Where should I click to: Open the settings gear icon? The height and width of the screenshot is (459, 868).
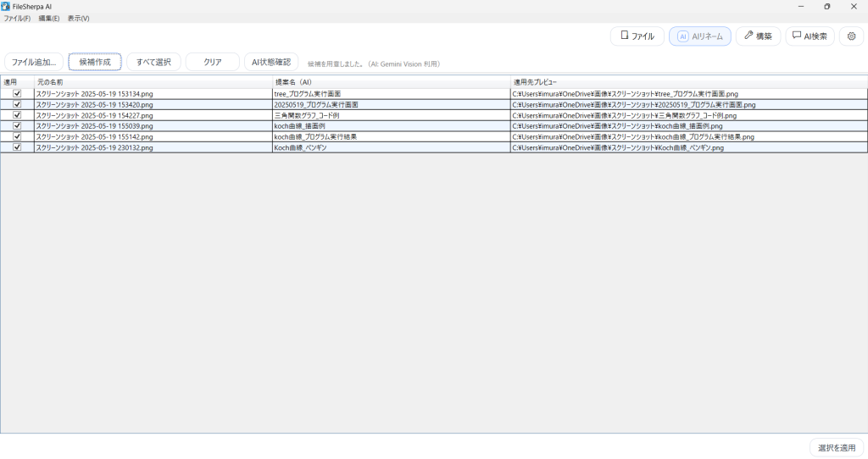pyautogui.click(x=851, y=36)
